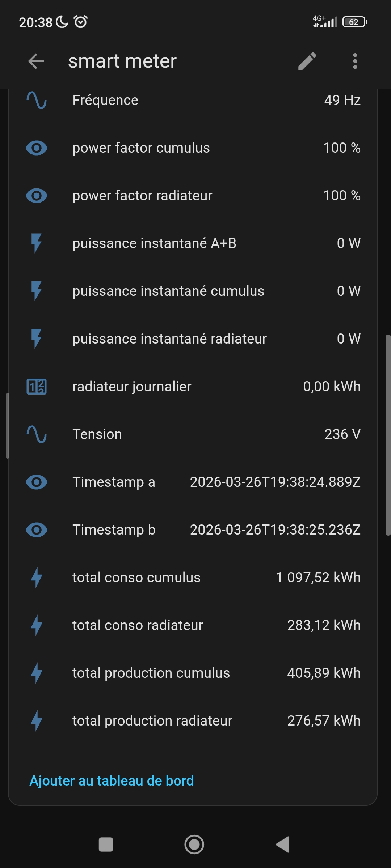Tap the back arrow in header
The image size is (391, 868).
click(36, 61)
